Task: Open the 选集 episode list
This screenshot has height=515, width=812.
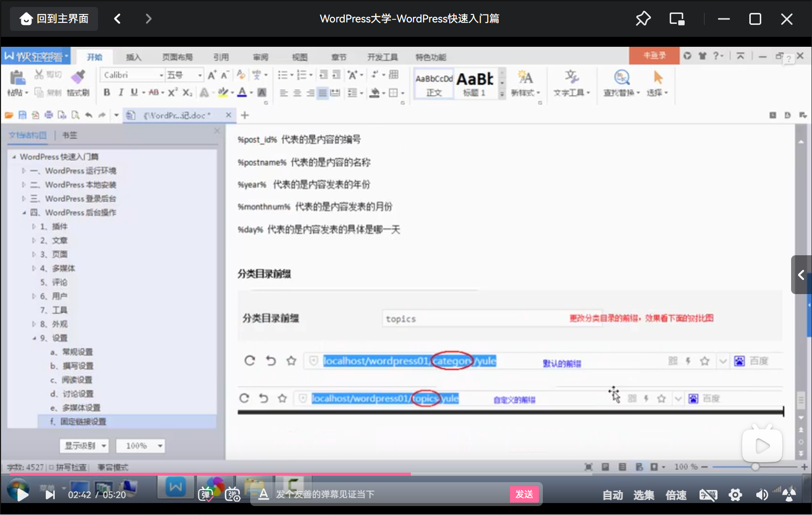Action: coord(644,495)
